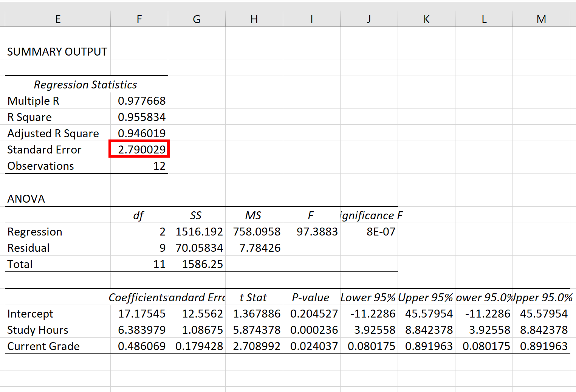Image resolution: width=576 pixels, height=392 pixels.
Task: Select Residual SS value 70.05834
Action: (x=197, y=248)
